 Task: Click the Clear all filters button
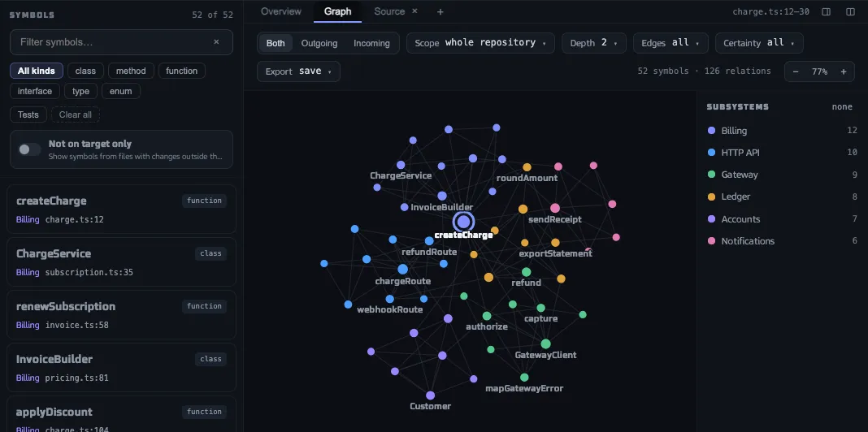(x=76, y=114)
